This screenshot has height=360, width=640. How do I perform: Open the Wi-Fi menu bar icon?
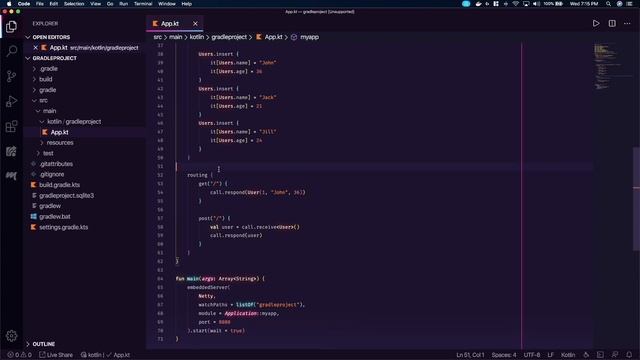(x=516, y=4)
